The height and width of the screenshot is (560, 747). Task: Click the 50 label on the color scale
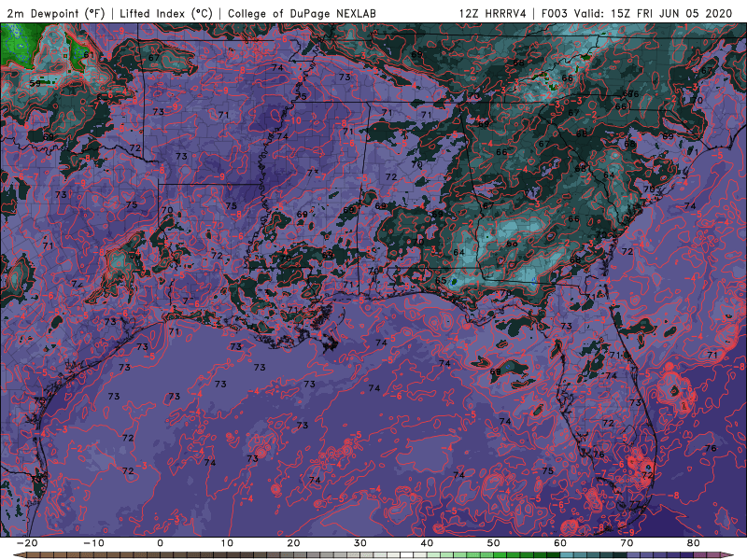click(494, 543)
